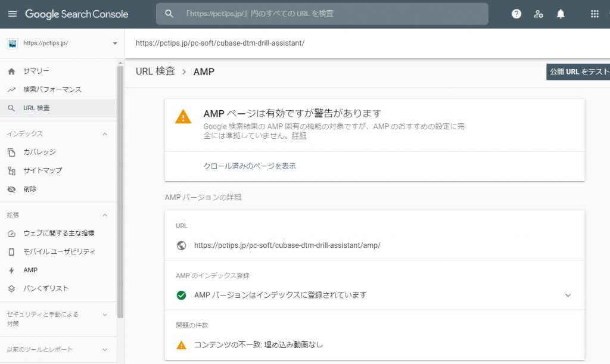The image size is (610, 364).
Task: Open the hamburger main menu
Action: coord(13,14)
